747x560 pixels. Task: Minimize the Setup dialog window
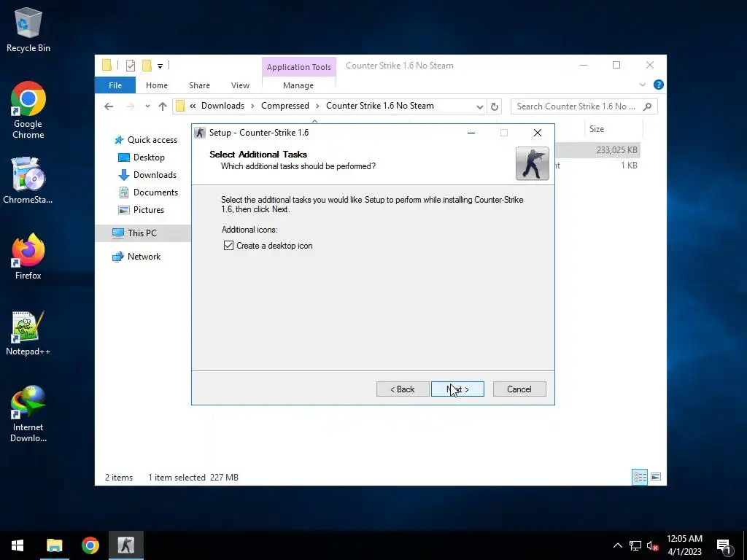[471, 133]
